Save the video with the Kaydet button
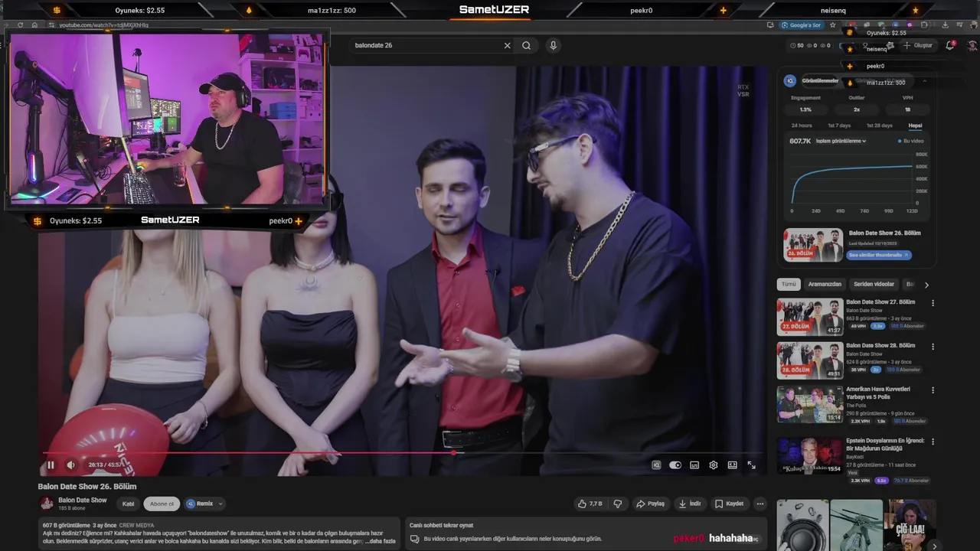980x551 pixels. [x=730, y=504]
